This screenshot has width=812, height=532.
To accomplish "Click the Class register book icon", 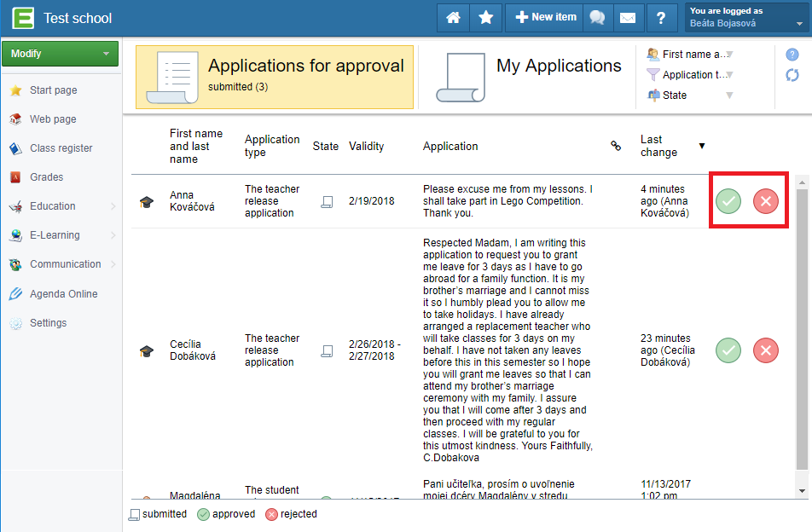I will point(16,148).
